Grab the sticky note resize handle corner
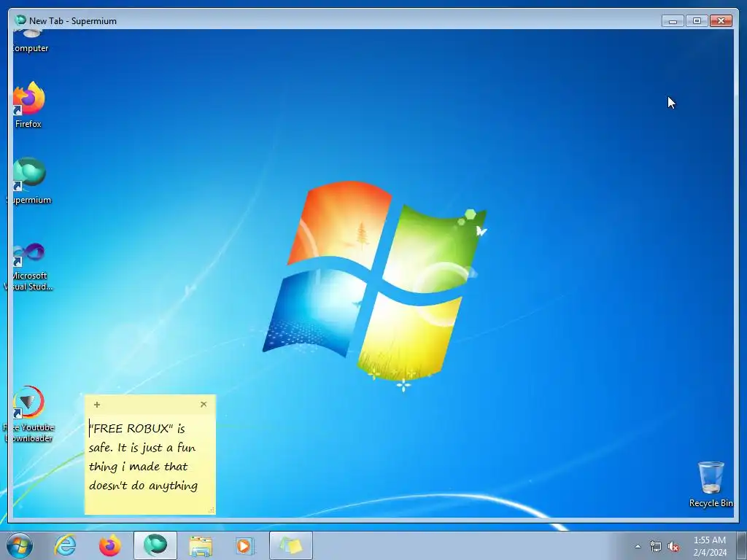Screen dimensions: 747x560 (x=212, y=510)
